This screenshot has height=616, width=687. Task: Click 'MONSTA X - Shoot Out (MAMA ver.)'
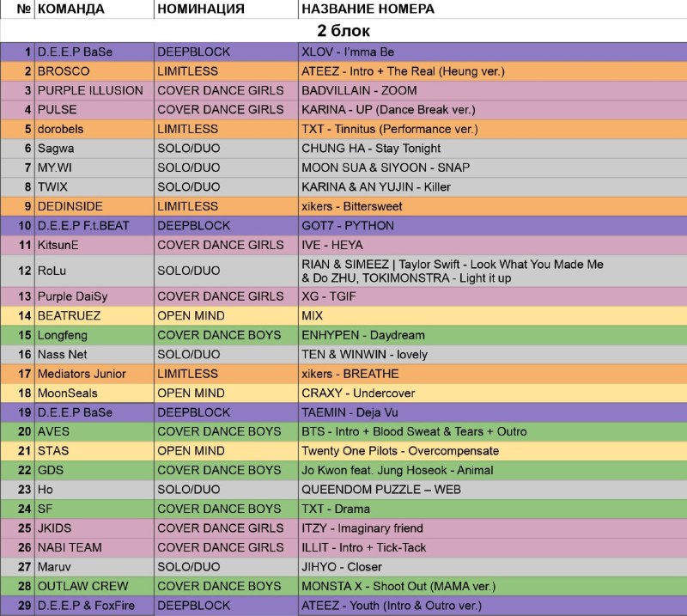click(x=398, y=586)
